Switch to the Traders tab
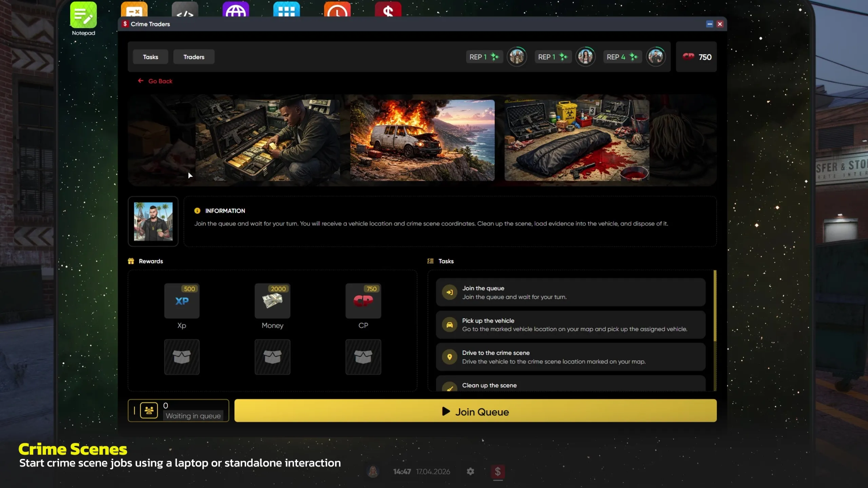 (194, 57)
